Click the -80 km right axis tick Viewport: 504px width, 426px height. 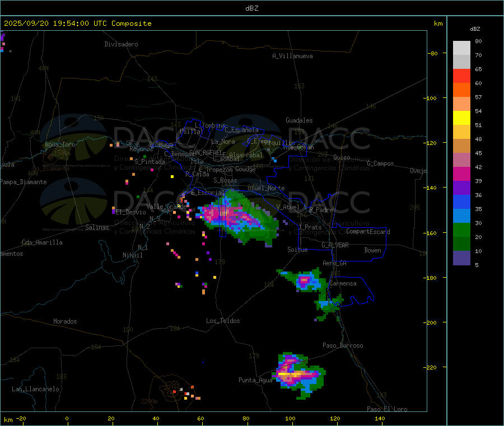click(433, 53)
